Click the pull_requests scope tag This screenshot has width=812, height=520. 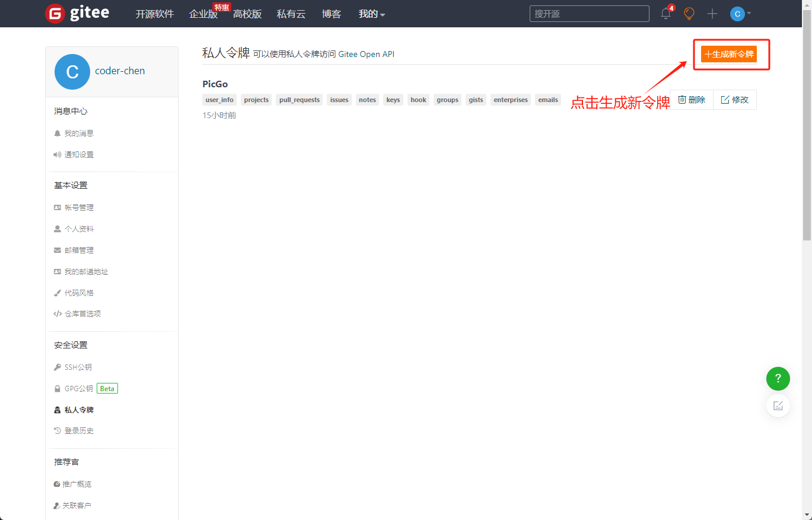[300, 100]
